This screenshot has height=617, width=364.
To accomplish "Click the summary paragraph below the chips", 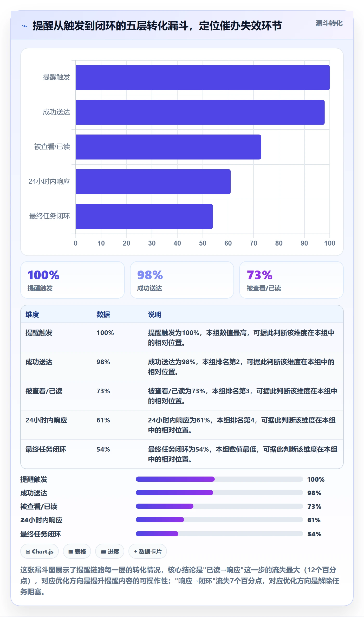I will [x=180, y=581].
